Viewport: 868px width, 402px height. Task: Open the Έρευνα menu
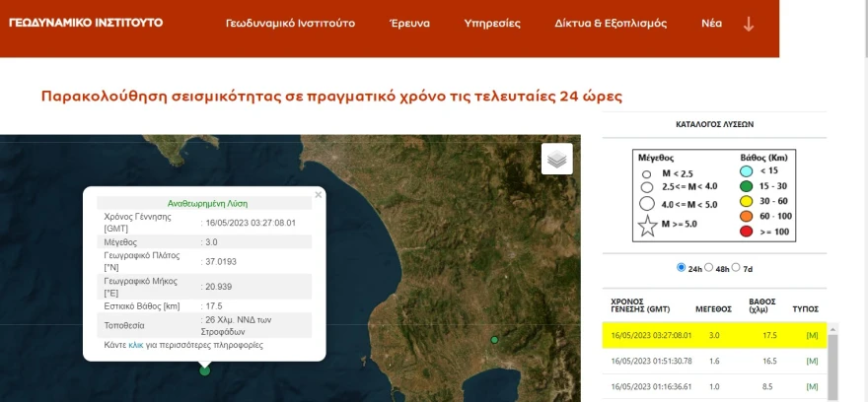tap(410, 23)
